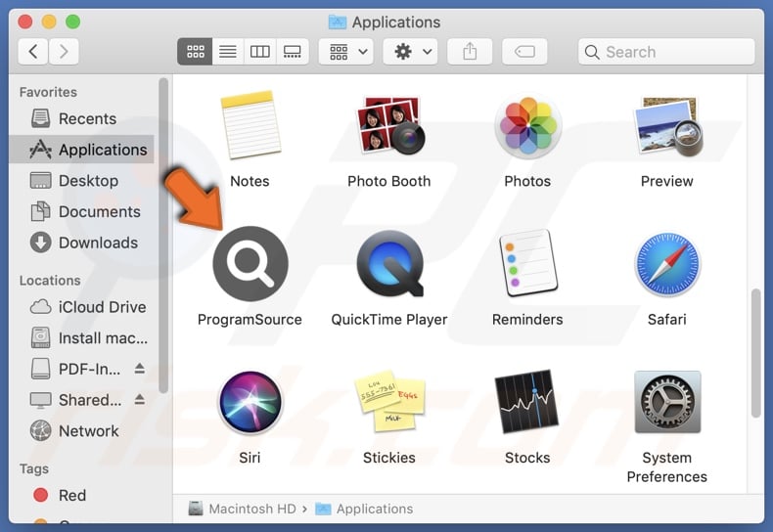Open the System Preferences gear icon

point(667,402)
